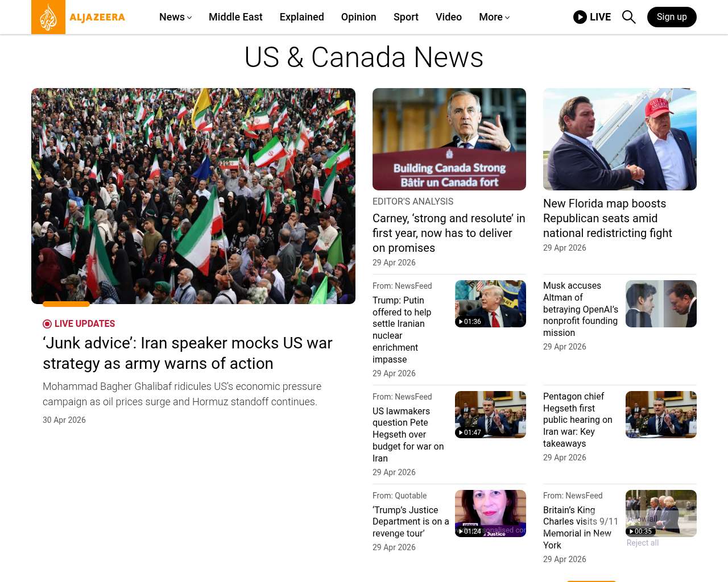
Task: Play the Trump Putin 01:36 video
Action: [x=490, y=304]
